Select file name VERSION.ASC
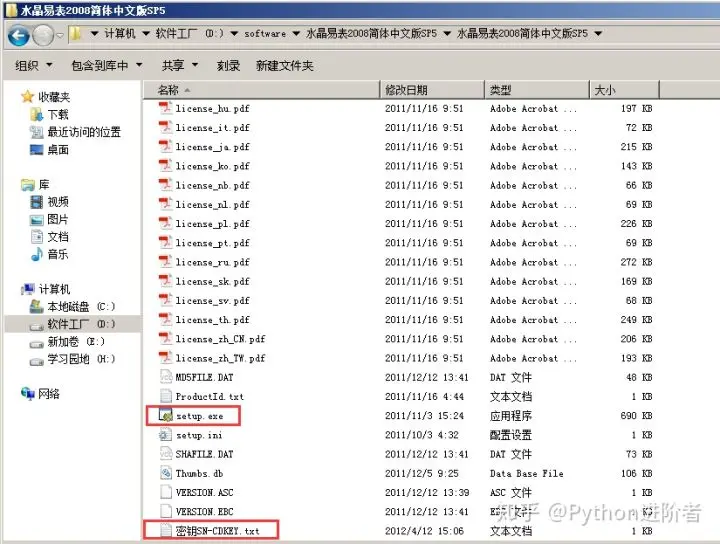The image size is (720, 544). pyautogui.click(x=204, y=493)
